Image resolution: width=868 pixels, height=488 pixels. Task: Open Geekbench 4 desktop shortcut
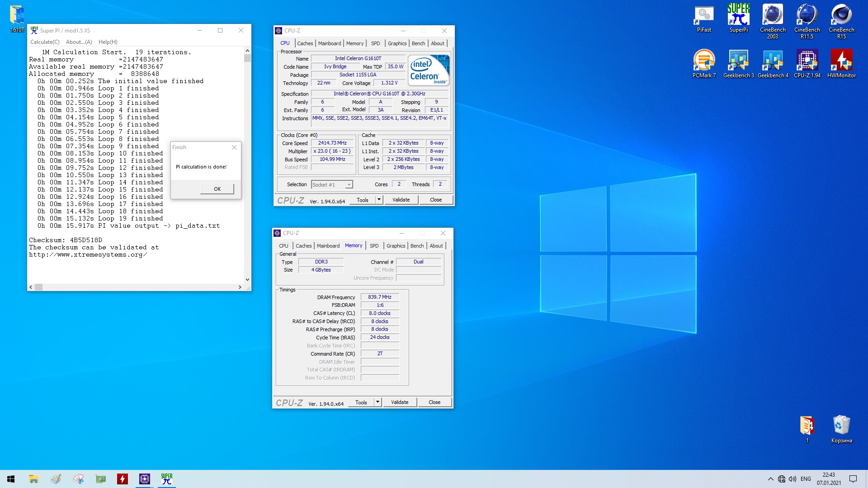pos(773,64)
